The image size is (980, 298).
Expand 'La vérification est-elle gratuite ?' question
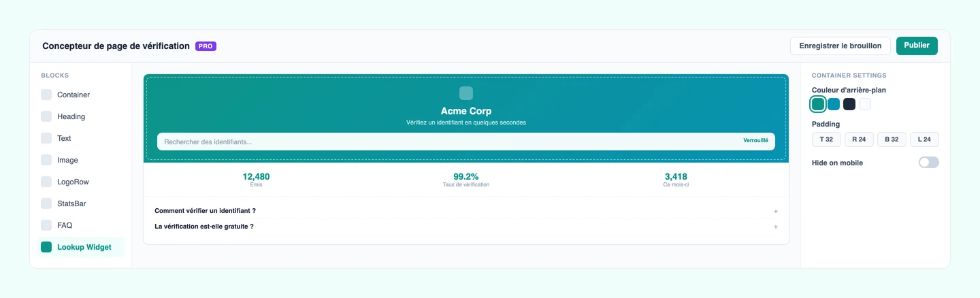point(466,227)
